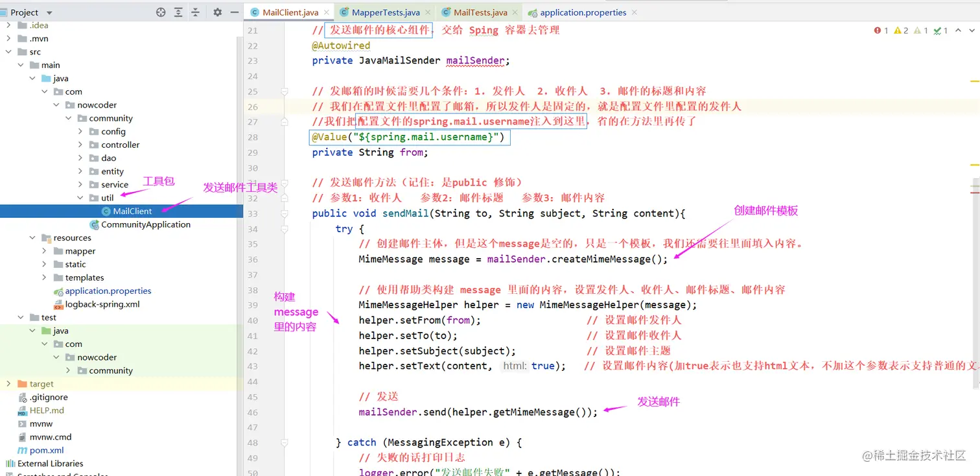This screenshot has height=476, width=980.
Task: Click the Select Opened File locate icon
Action: coord(161,12)
